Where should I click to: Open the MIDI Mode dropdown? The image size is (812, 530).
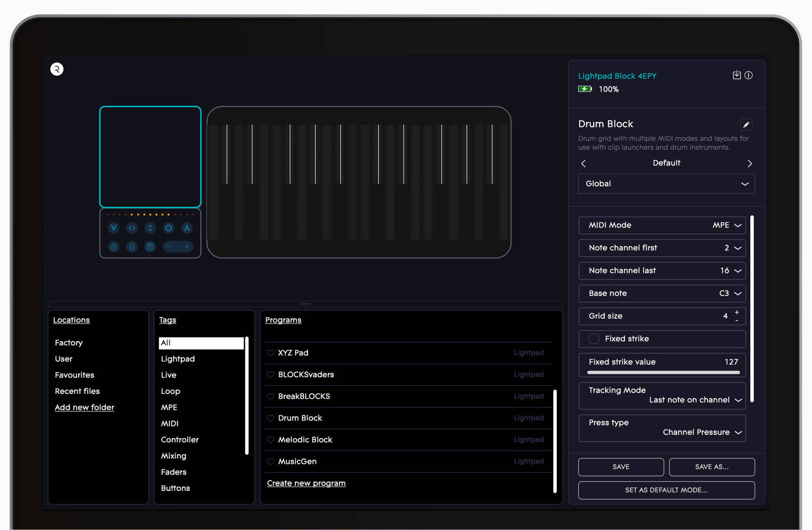point(662,225)
